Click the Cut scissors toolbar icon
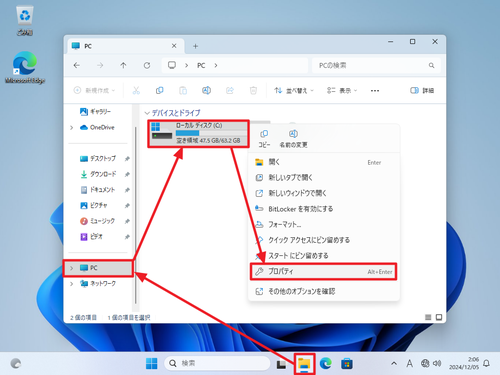 coord(136,90)
